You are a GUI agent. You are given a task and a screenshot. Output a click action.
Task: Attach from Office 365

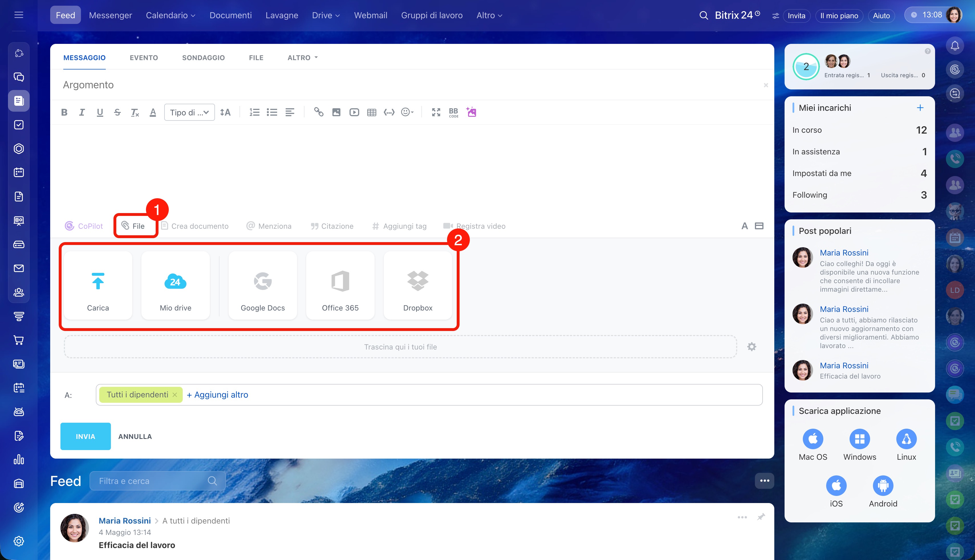(x=340, y=286)
